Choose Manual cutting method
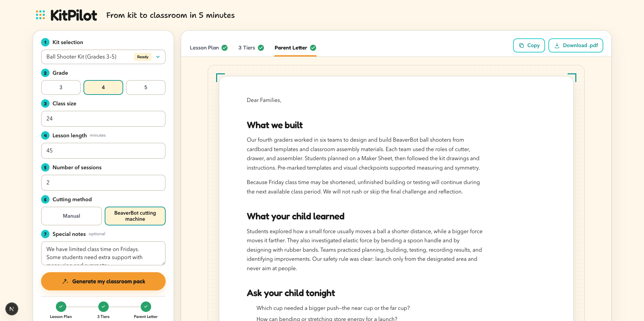 pos(71,216)
